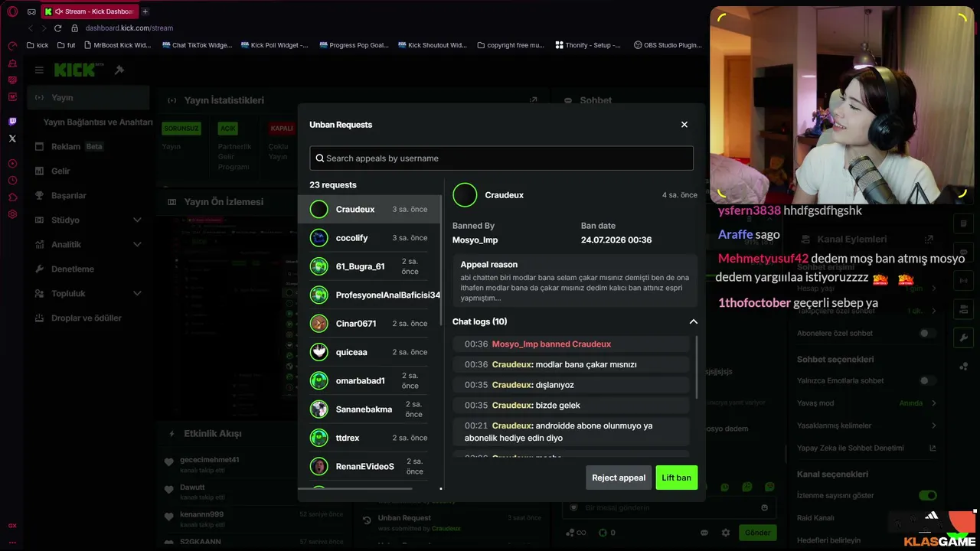The image size is (980, 551).
Task: Open the player icon in Opera sidebar
Action: 12,164
